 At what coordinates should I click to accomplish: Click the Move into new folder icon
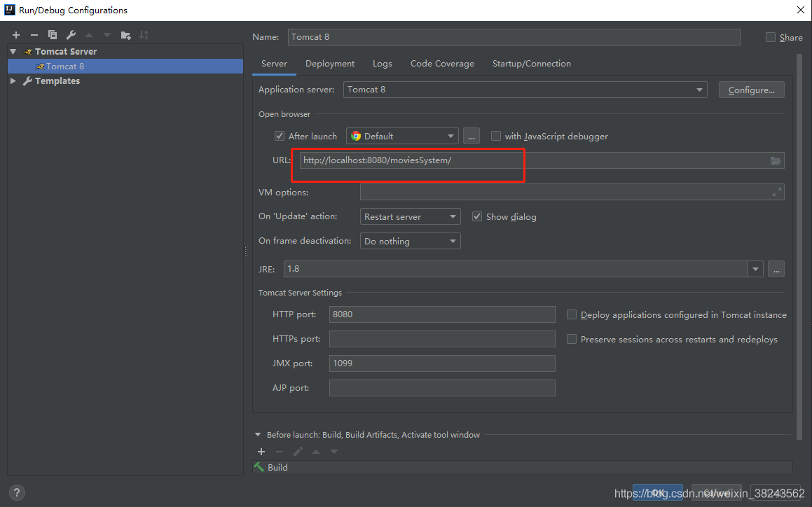coord(125,35)
